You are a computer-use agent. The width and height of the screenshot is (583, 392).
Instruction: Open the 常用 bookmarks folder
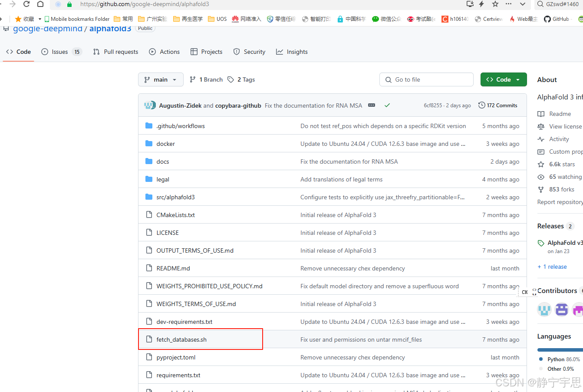point(123,19)
